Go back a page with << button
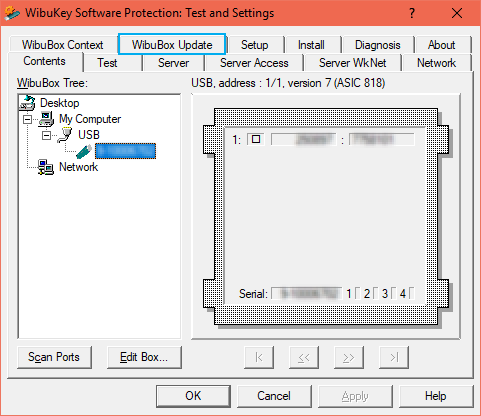 pos(304,357)
